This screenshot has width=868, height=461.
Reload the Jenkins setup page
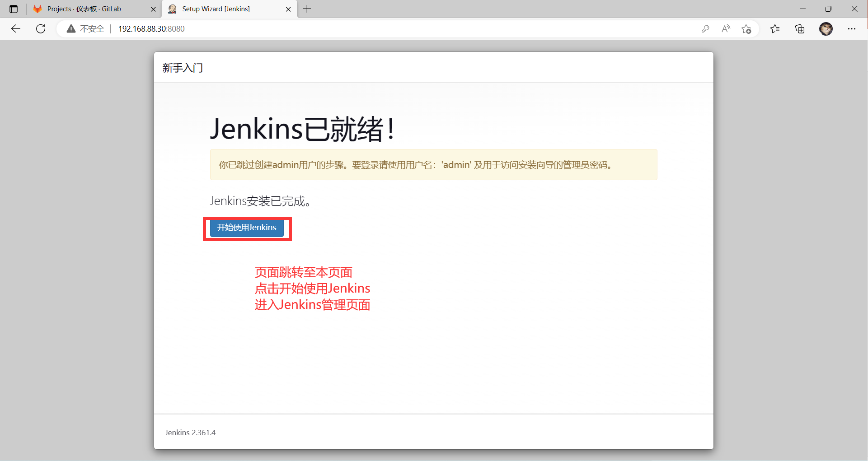click(x=41, y=29)
